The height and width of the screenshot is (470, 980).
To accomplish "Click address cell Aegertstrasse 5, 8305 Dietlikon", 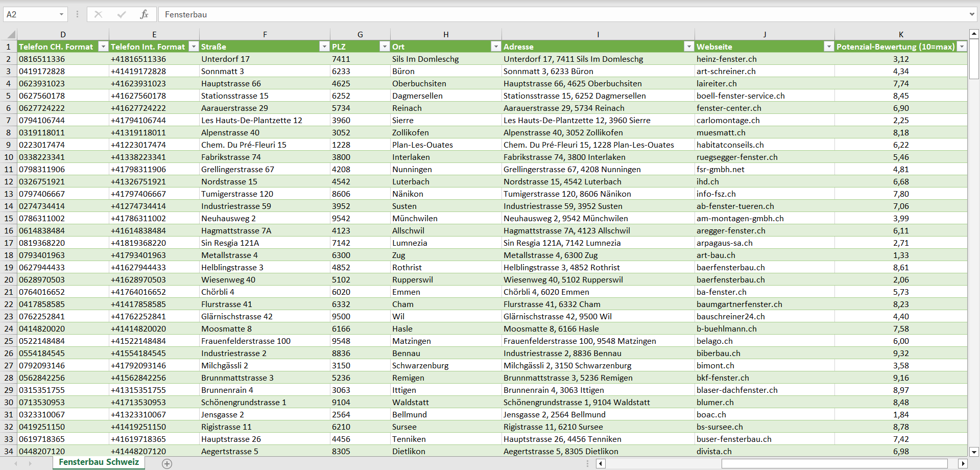I will (598, 451).
